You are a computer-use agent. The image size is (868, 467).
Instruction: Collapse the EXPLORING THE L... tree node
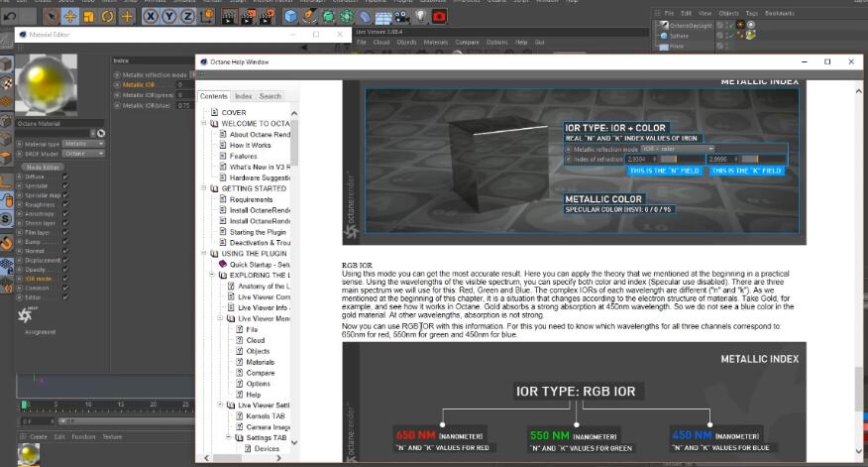212,275
